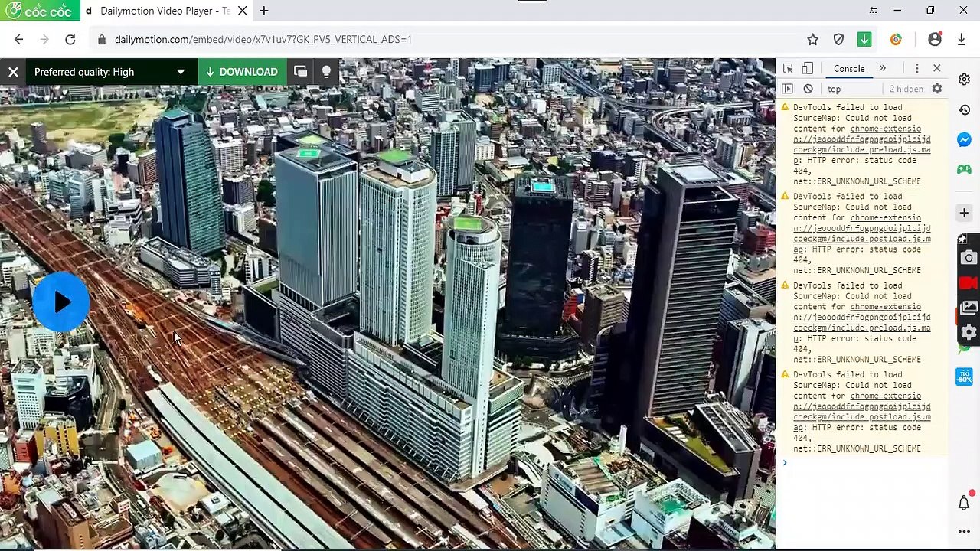Open Messenger in the sidebar

coord(964,140)
